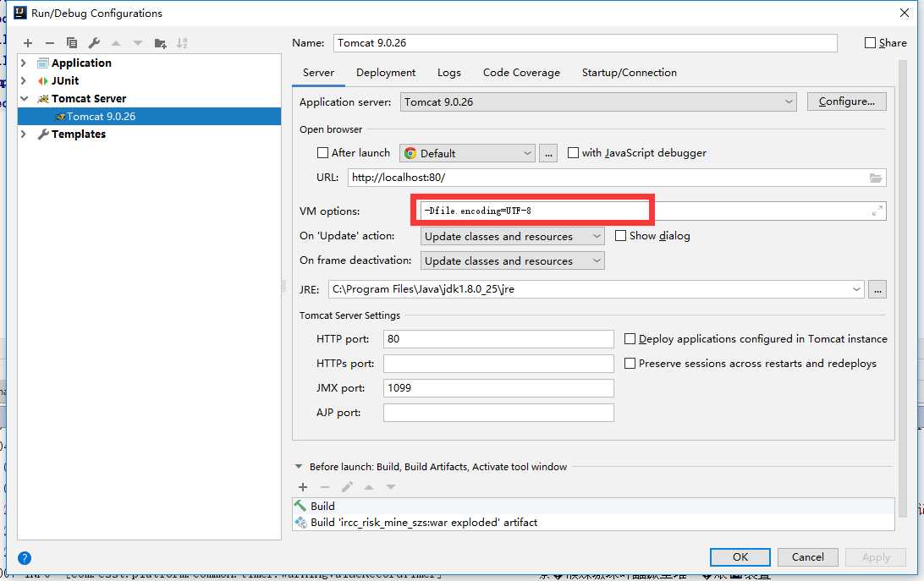Select the Application tree item
This screenshot has height=581, width=924.
(81, 63)
